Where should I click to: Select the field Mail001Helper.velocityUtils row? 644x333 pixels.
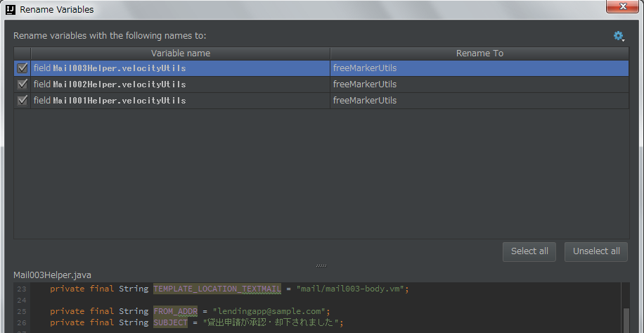pos(321,101)
